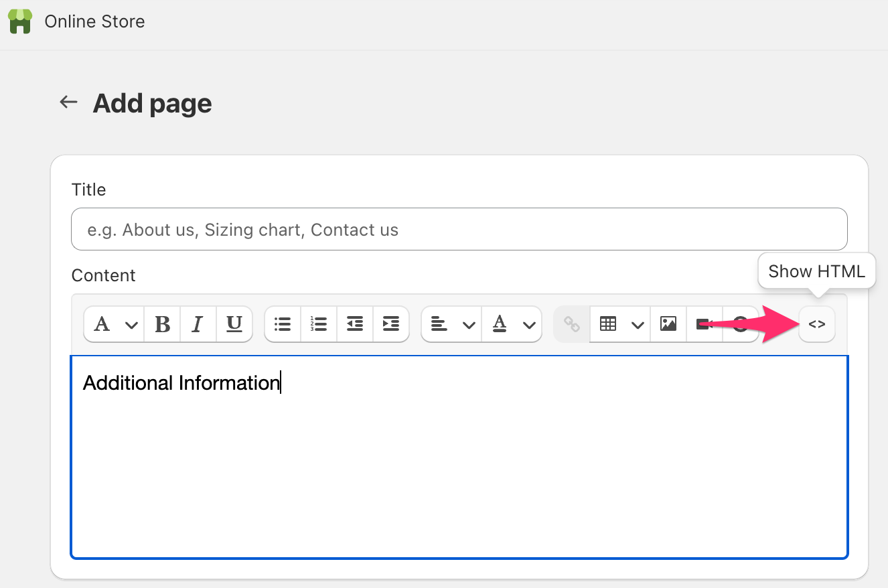Image resolution: width=888 pixels, height=588 pixels.
Task: Go back using the arrow beside Add page
Action: tap(68, 102)
